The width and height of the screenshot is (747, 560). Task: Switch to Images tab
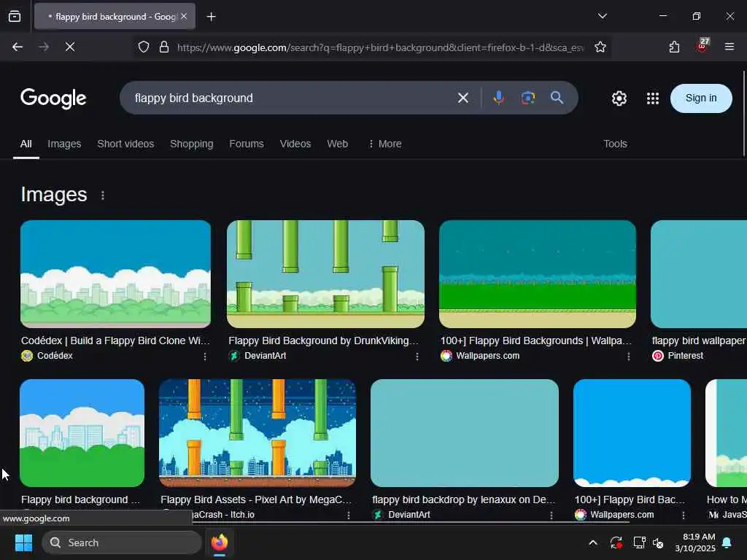click(64, 144)
